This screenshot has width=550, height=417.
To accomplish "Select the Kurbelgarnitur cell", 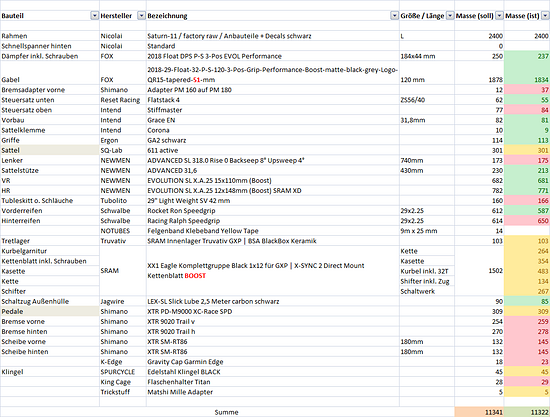I will point(50,251).
